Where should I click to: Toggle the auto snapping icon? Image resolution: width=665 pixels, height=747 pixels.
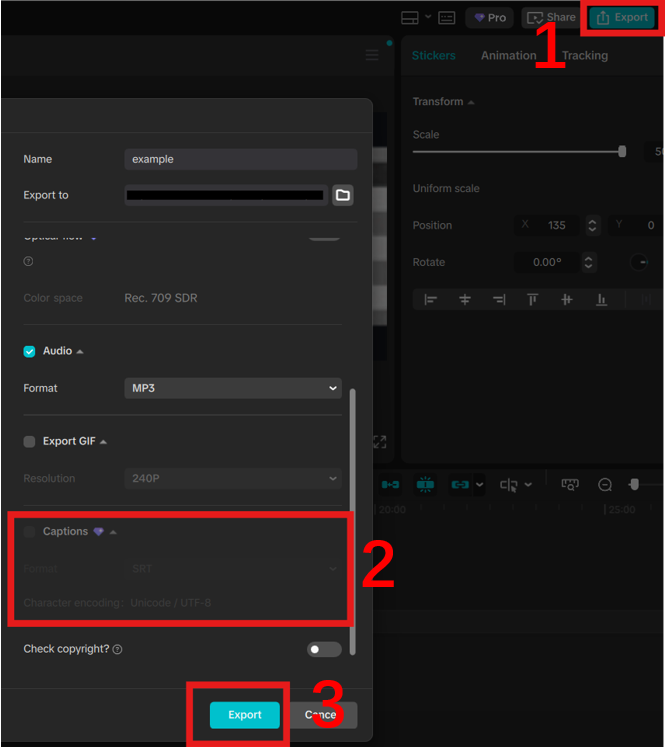[x=425, y=485]
